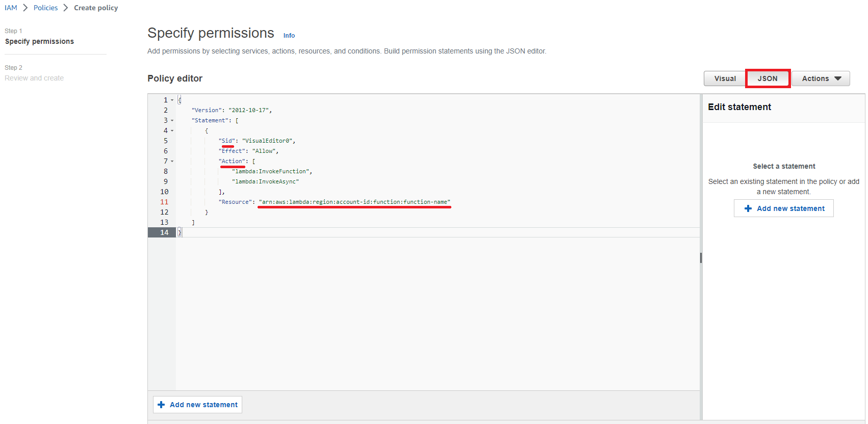Click the Create policy breadcrumb text
The height and width of the screenshot is (424, 868).
coord(96,8)
